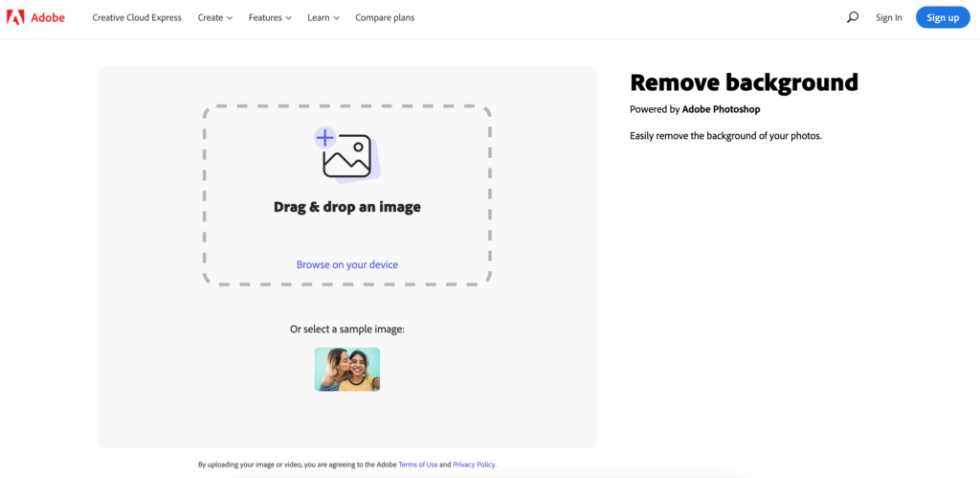980x478 pixels.
Task: Click the Powered by Adobe Photoshop text
Action: coord(695,109)
